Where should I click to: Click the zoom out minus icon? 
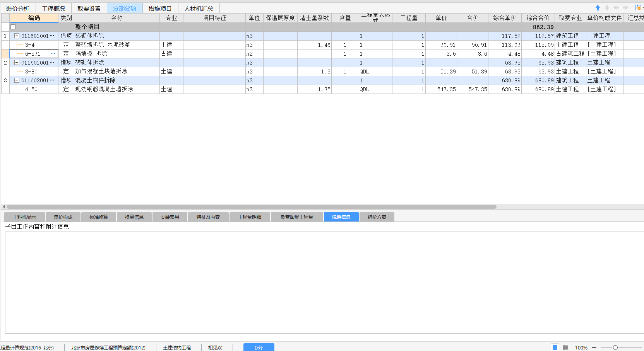594,348
